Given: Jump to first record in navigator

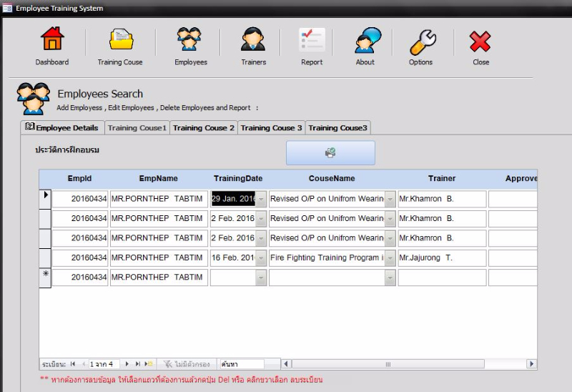Looking at the screenshot, I should click(73, 364).
